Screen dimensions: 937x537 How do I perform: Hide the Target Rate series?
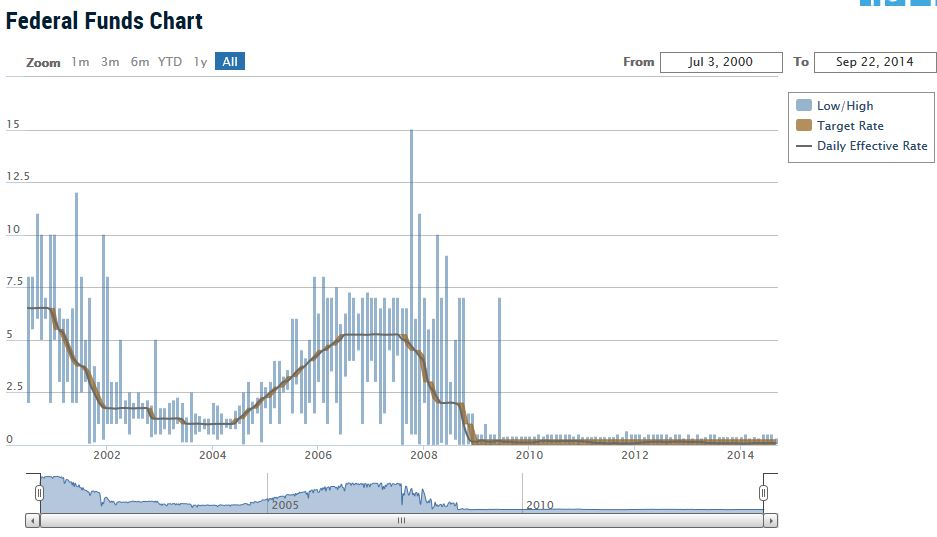pos(849,126)
